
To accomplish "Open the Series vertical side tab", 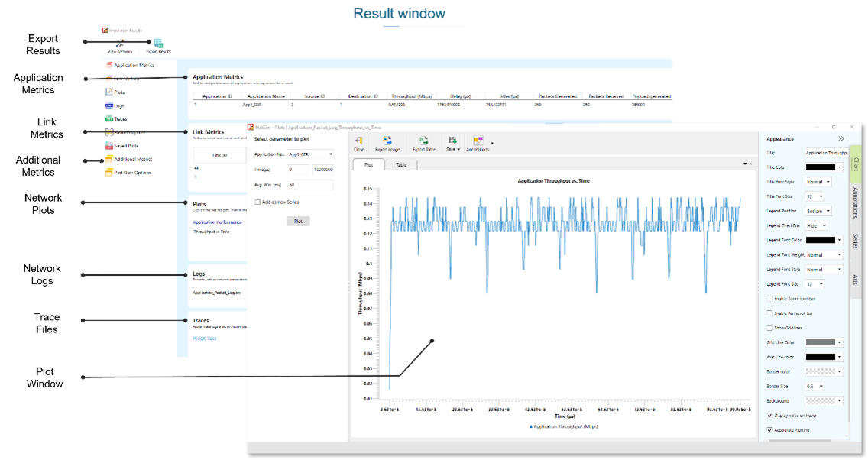I will click(855, 241).
